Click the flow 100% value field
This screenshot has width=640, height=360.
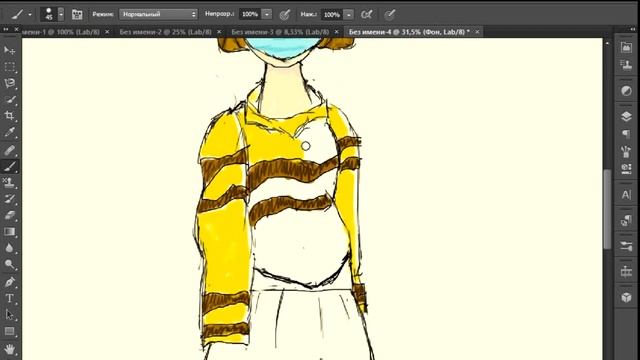tap(332, 15)
